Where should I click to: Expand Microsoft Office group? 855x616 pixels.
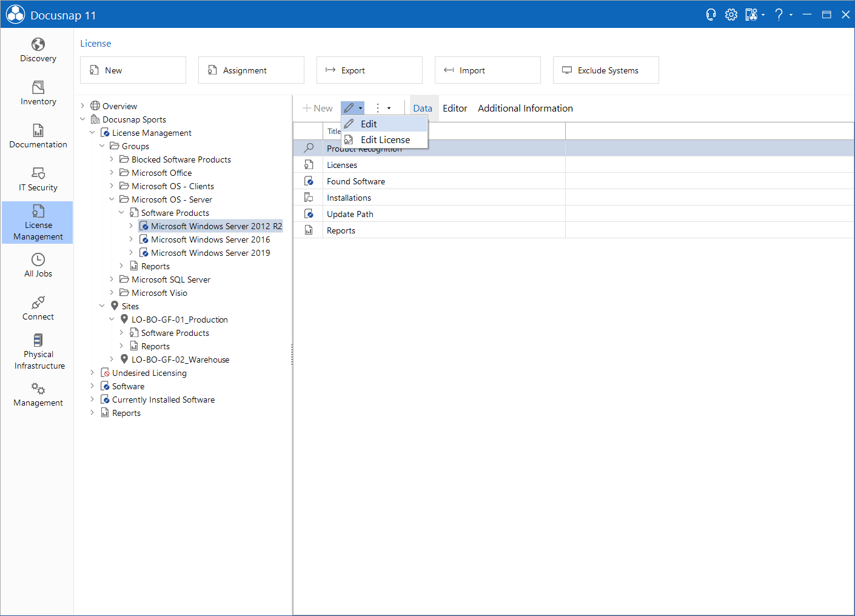[x=112, y=172]
